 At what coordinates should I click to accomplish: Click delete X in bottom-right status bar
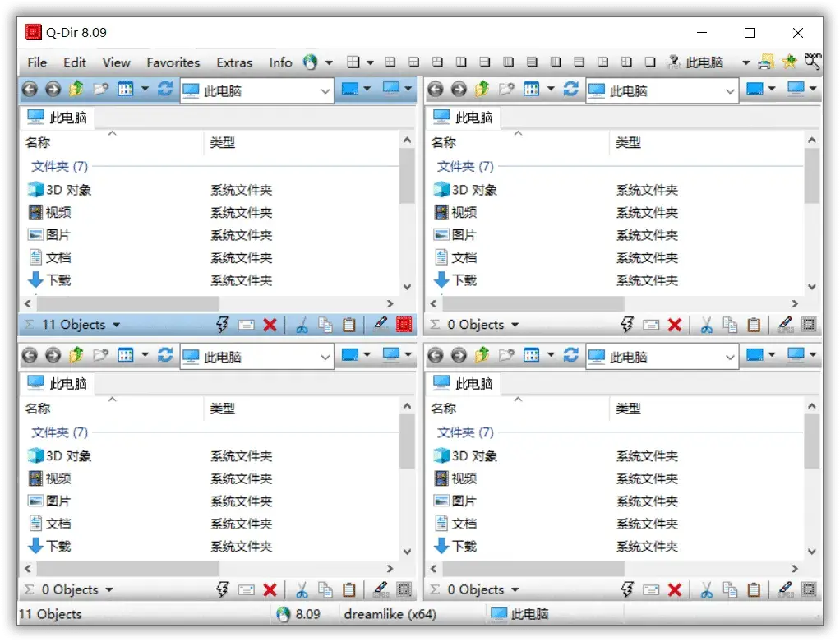click(675, 590)
